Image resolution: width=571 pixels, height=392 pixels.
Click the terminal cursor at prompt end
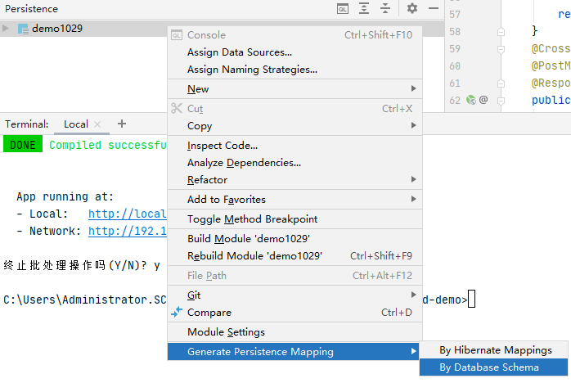click(471, 299)
